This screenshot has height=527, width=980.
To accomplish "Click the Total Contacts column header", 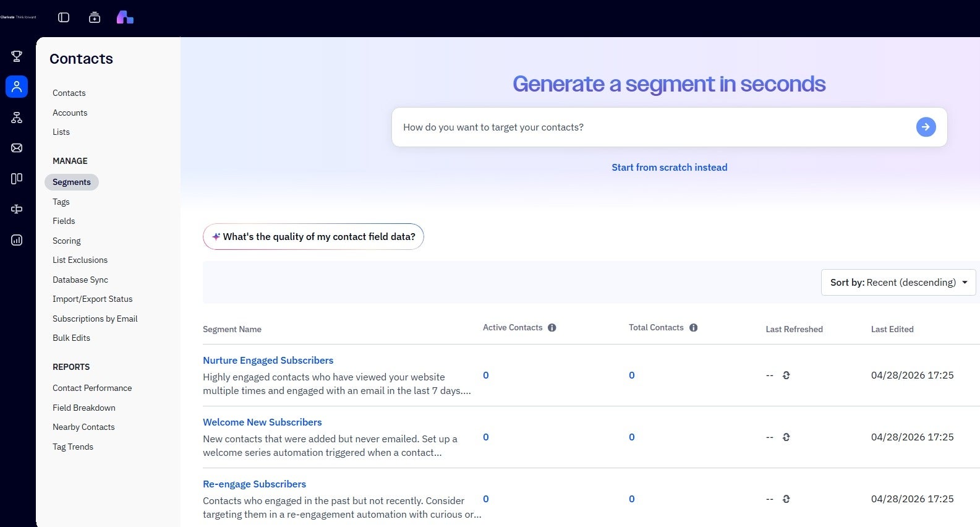I will point(656,327).
